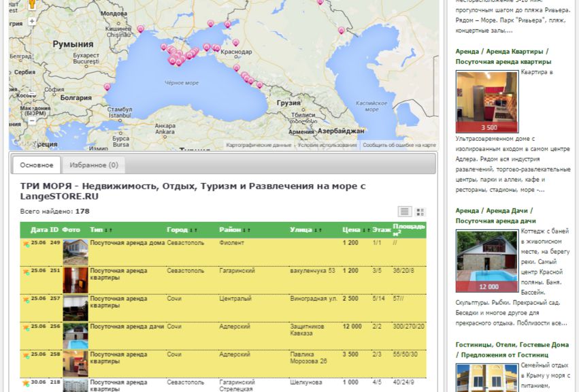This screenshot has width=579, height=392.
Task: Open sidebar apartment thumbnail priced 3 500
Action: (x=487, y=101)
